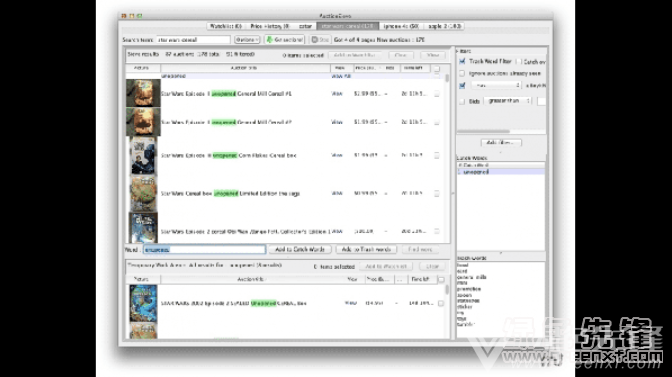Image resolution: width=672 pixels, height=377 pixels.
Task: Click the Get auctions button with green icon
Action: (285, 39)
